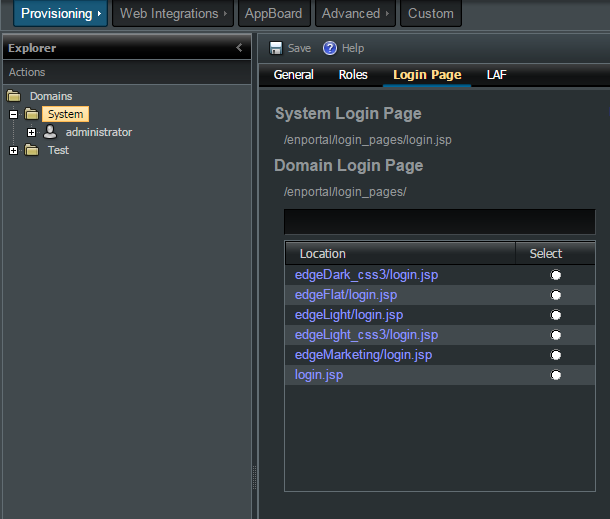
Task: Open the AppBoard menu
Action: click(x=274, y=13)
